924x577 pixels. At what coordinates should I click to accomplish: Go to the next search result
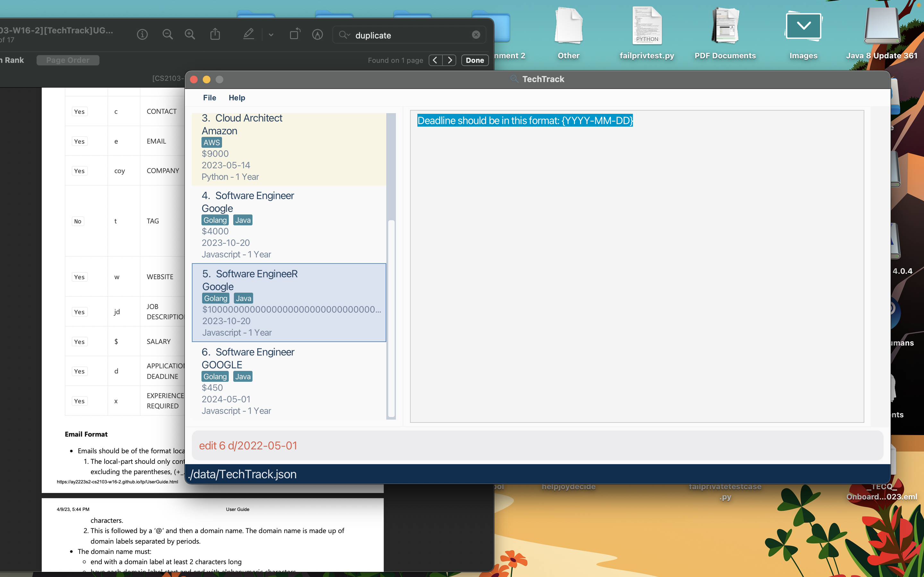click(449, 60)
